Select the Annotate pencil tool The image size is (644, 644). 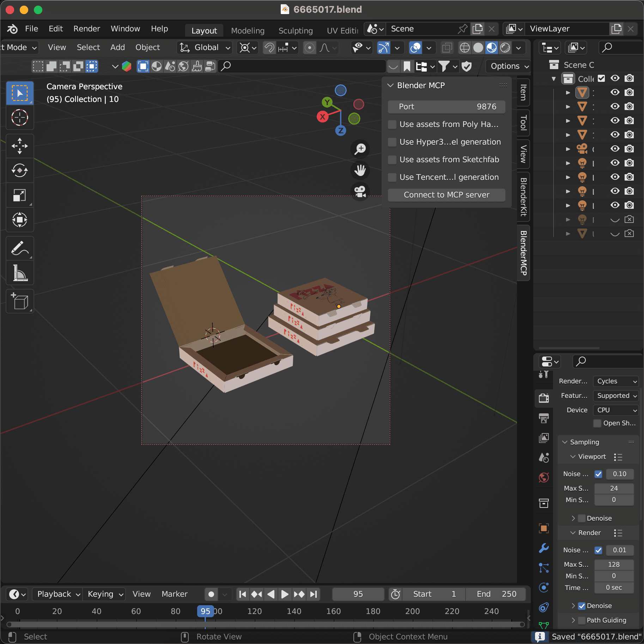point(20,248)
